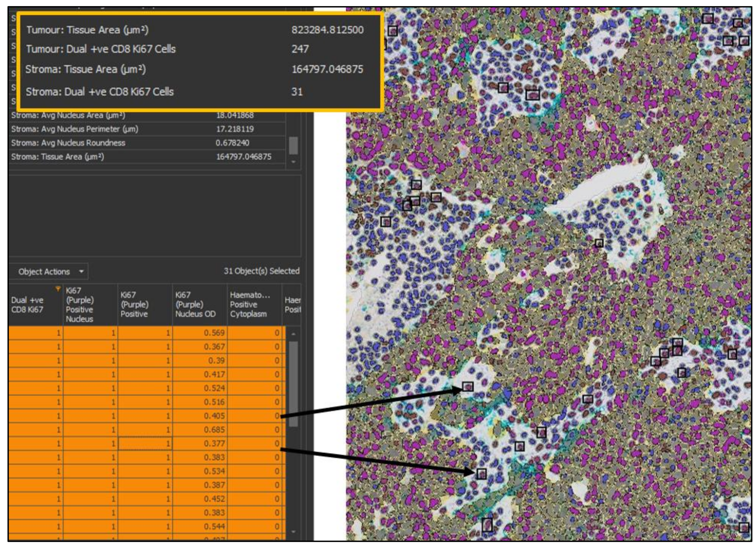
Task: Click the summary list scrollbar thumb
Action: (293, 146)
